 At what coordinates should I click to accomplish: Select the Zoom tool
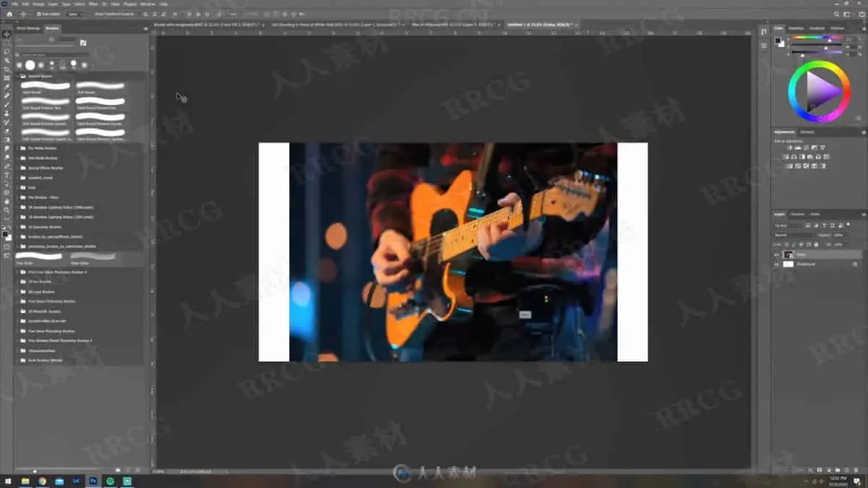click(7, 210)
